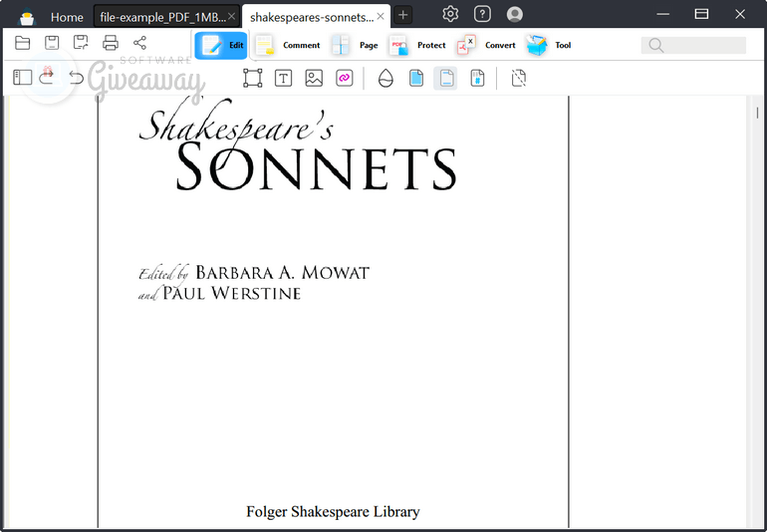Open file using the folder icon

(23, 43)
